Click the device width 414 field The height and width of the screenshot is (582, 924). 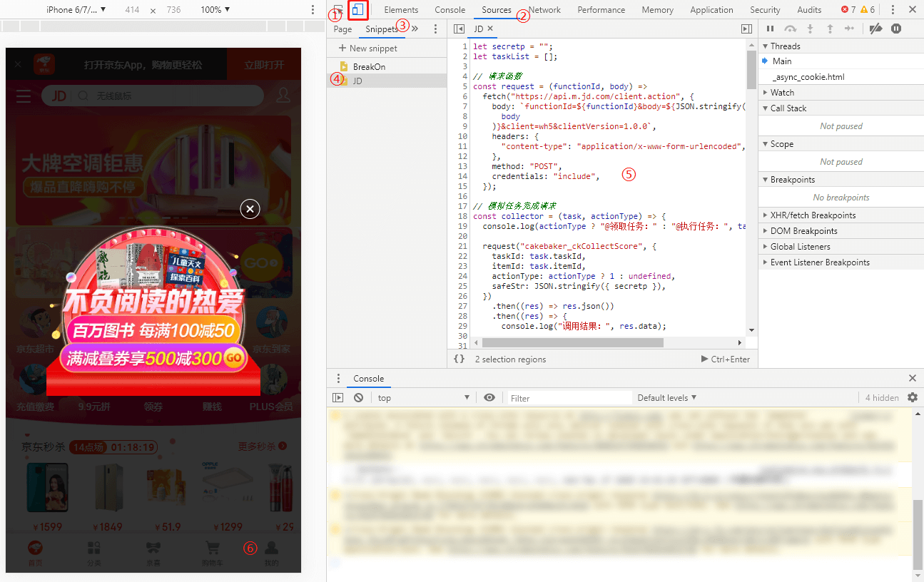pyautogui.click(x=132, y=10)
